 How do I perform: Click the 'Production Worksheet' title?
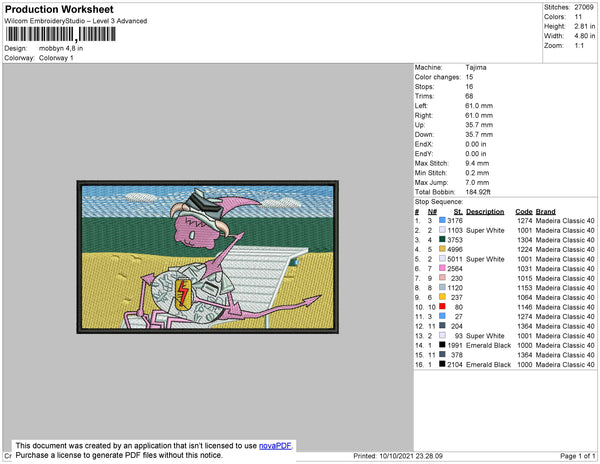(x=59, y=9)
